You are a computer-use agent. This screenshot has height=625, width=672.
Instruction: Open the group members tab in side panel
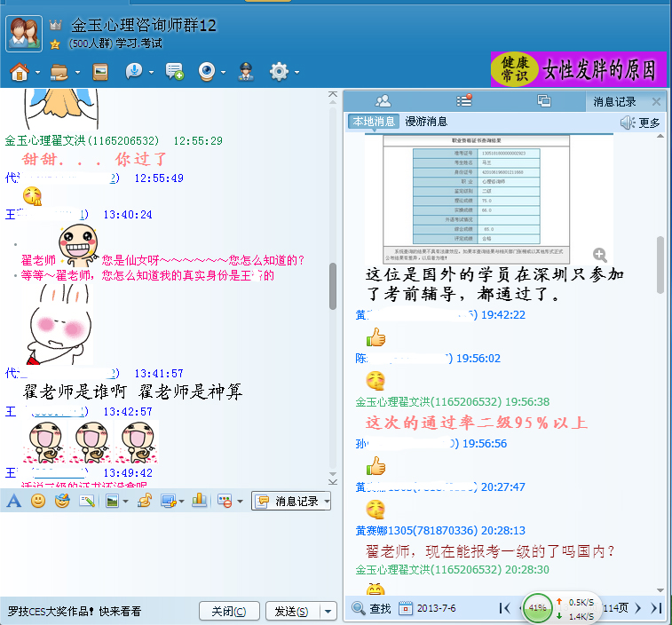[383, 101]
